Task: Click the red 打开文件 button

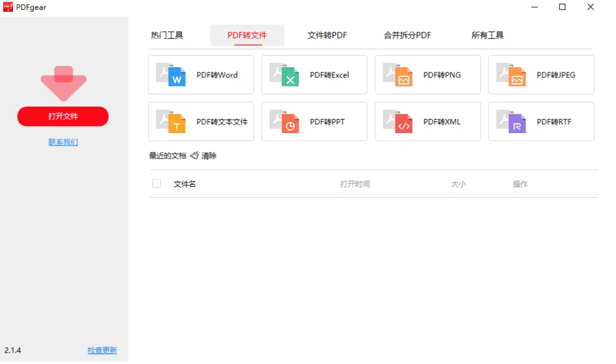Action: click(63, 116)
